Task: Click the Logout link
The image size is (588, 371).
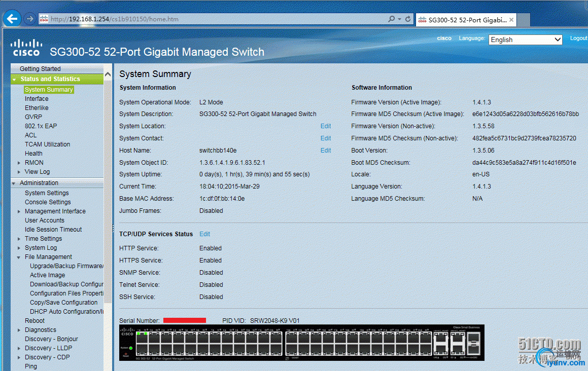Action: point(578,39)
